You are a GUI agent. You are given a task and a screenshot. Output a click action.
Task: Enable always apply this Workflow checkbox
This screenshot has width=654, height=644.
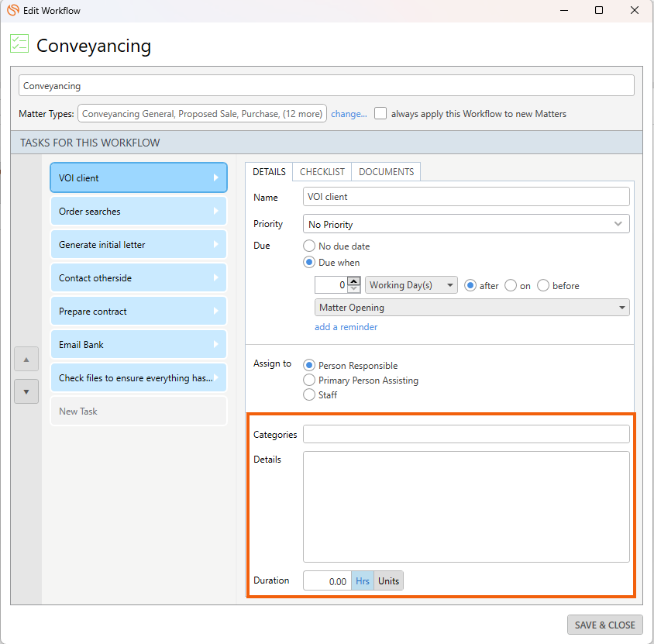(x=380, y=113)
